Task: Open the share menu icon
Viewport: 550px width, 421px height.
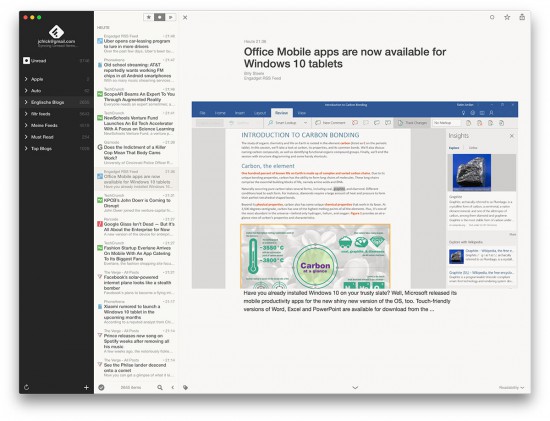Action: pos(522,17)
